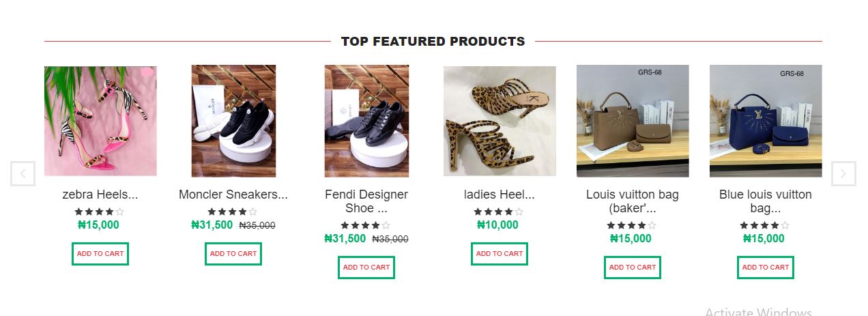
Task: Open Fendi Designer Shoe title link
Action: click(x=366, y=201)
